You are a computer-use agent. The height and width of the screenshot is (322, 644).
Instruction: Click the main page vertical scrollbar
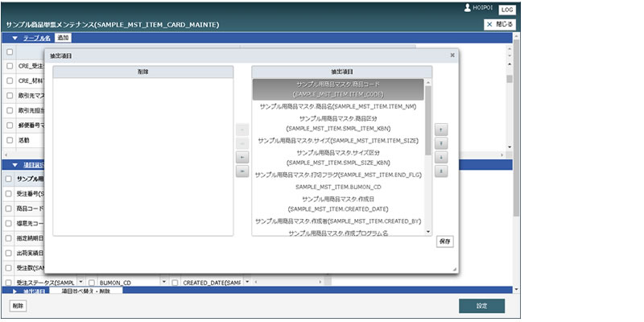coord(516,127)
